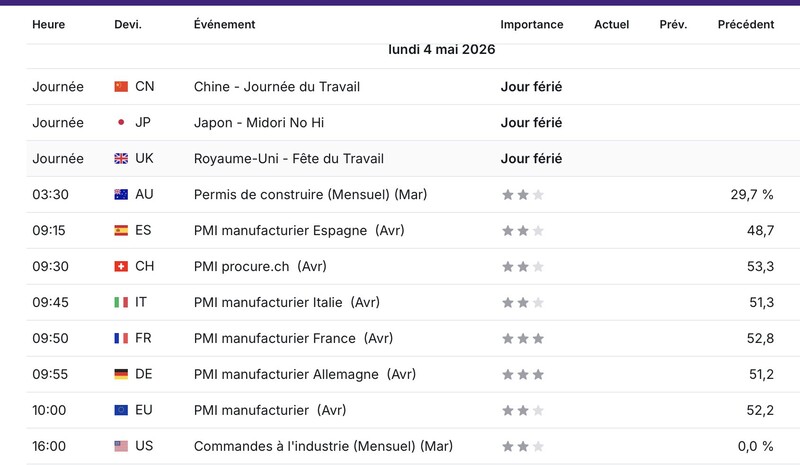Click the Japan flag icon
Image resolution: width=800 pixels, height=465 pixels.
121,123
